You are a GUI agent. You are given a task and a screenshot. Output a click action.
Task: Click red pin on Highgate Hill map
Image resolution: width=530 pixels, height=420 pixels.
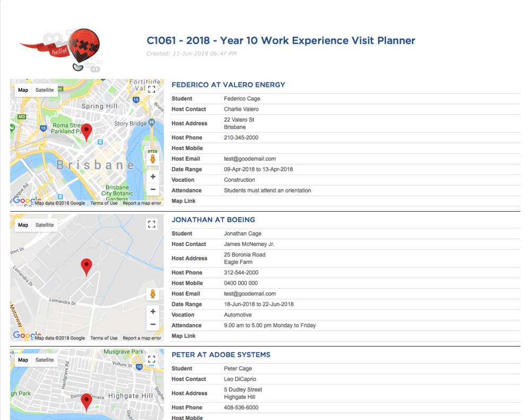coord(86,401)
